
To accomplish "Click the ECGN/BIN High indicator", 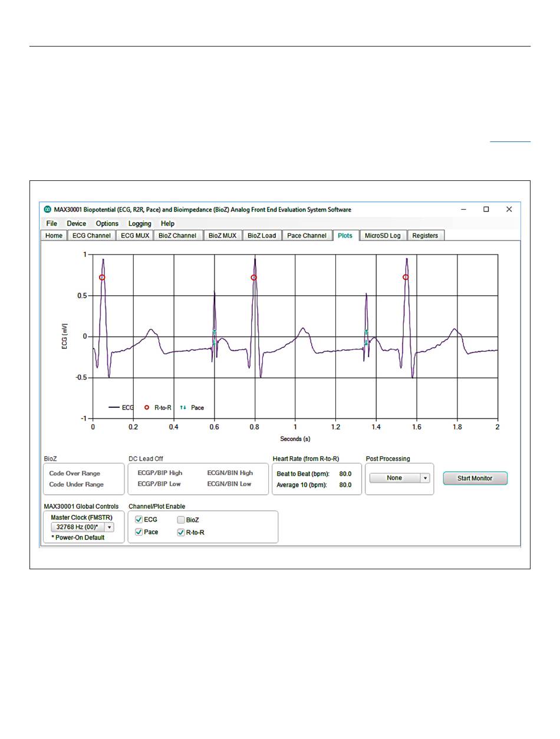I will (230, 473).
